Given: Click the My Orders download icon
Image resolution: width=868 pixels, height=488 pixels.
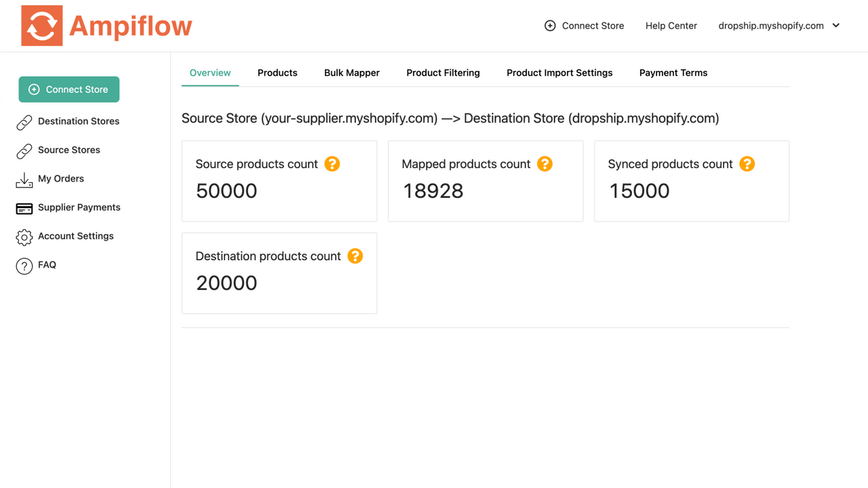Looking at the screenshot, I should point(24,180).
